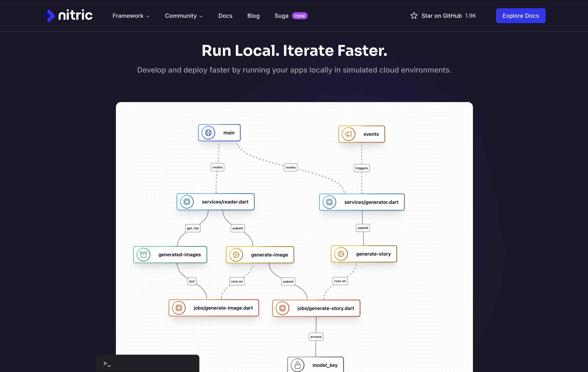Click the gear icon on generate-story node
This screenshot has height=372, width=588.
pos(341,254)
